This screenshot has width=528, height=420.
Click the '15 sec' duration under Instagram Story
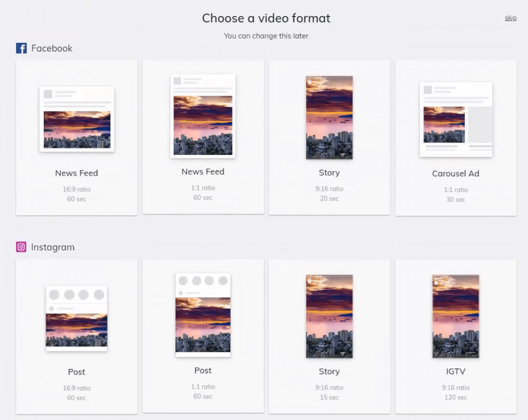(x=329, y=397)
